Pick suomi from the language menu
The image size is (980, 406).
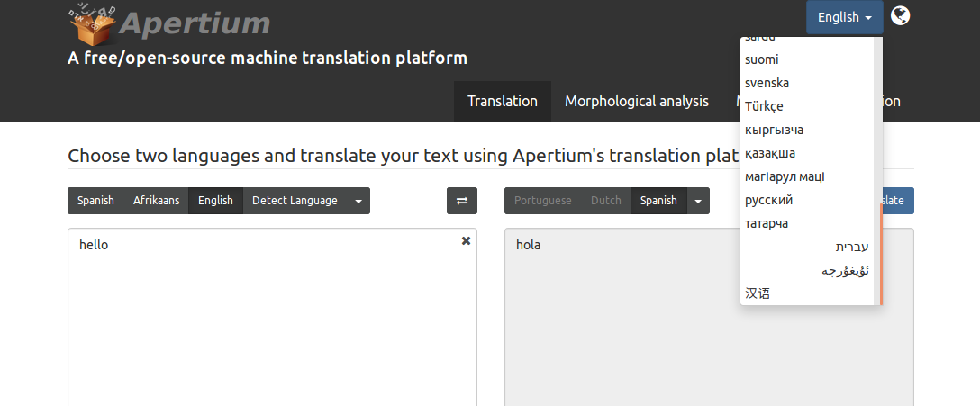point(807,60)
